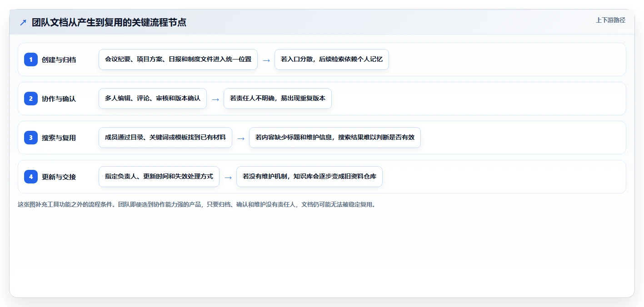Click the box 多人编辑、评论、审核和版本确认
Viewport: 644px width, 307px height.
(x=153, y=99)
